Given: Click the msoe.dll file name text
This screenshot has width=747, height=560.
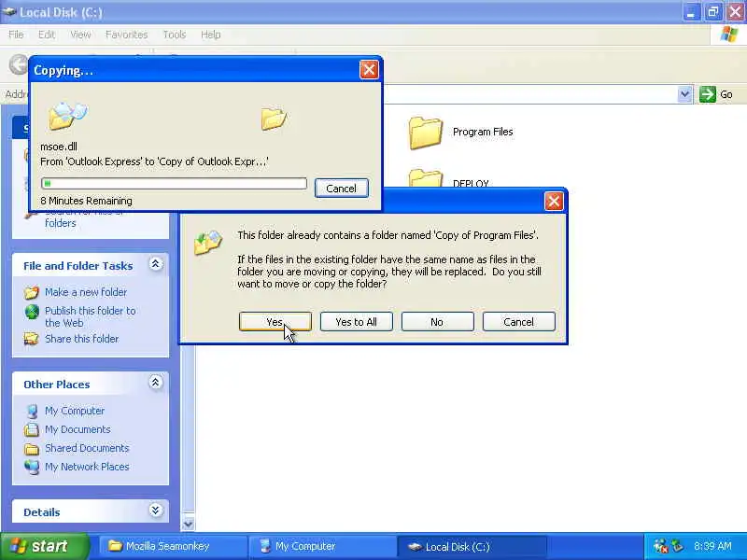Looking at the screenshot, I should [x=59, y=147].
